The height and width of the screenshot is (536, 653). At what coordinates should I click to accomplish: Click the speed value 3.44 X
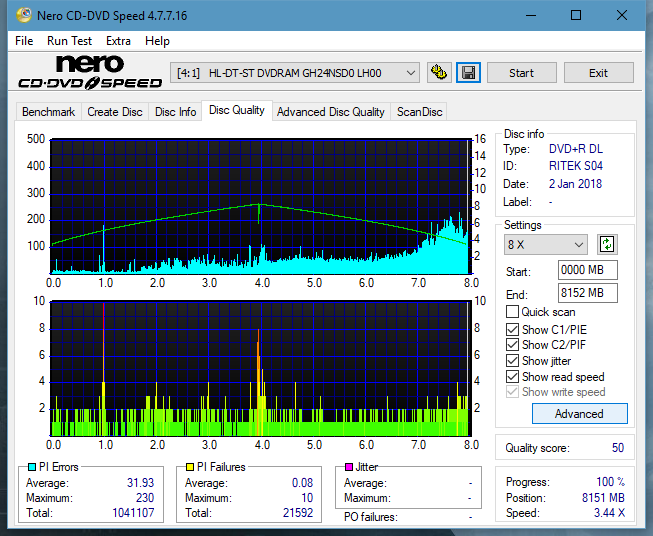tap(609, 513)
